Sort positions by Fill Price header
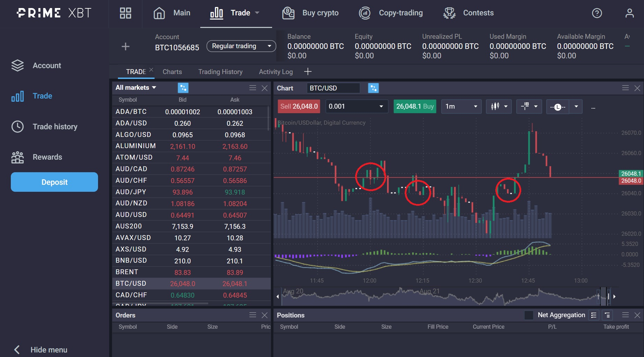 (438, 327)
